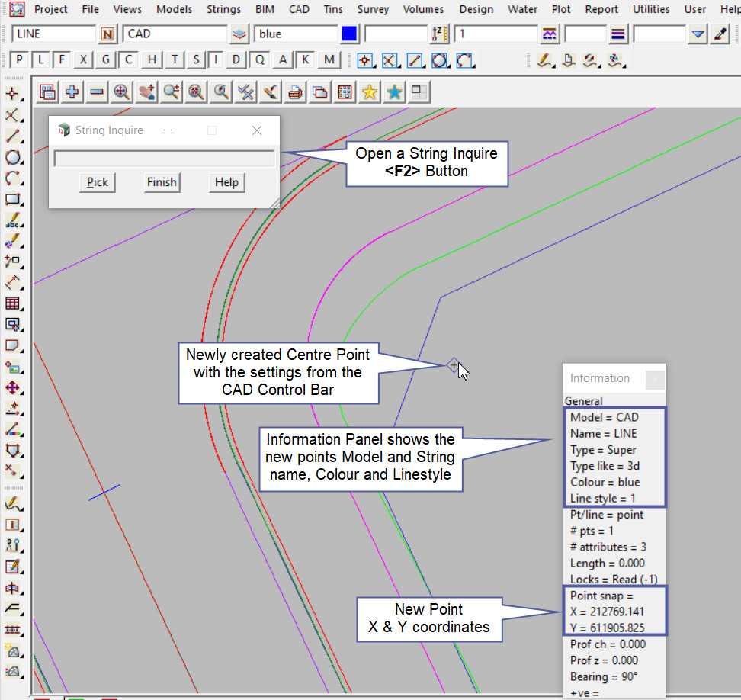Open the Survey menu
This screenshot has height=700, width=741.
coord(373,9)
